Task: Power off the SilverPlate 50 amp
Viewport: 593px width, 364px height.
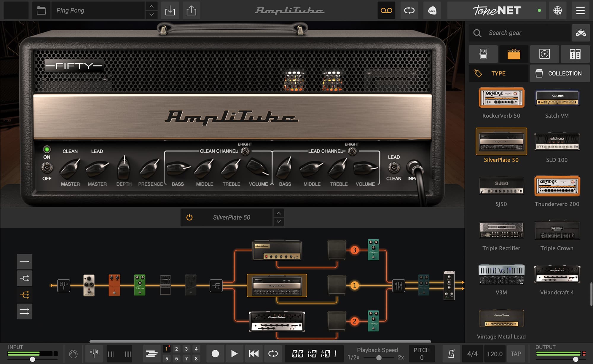Action: [x=189, y=217]
